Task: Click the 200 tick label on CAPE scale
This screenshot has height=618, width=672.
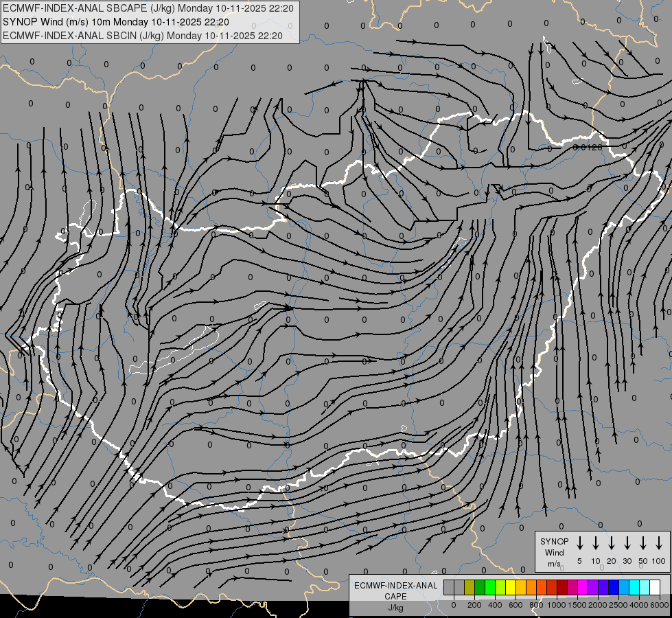Action: click(x=474, y=605)
